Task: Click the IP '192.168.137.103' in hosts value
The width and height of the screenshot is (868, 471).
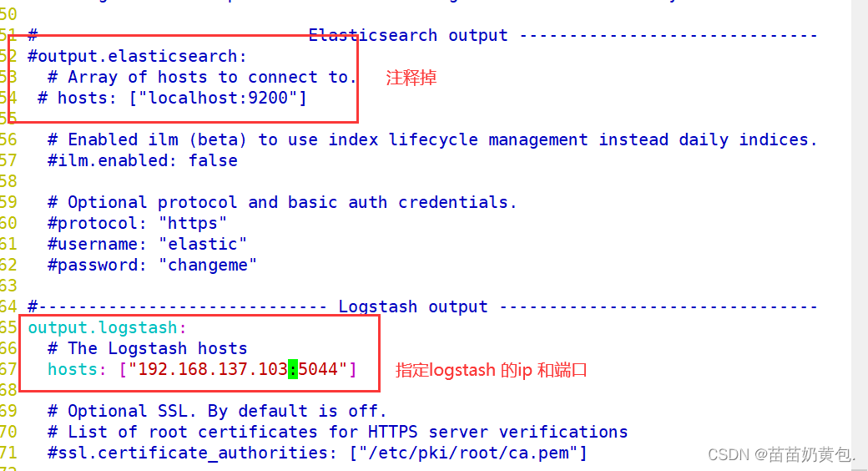Action: click(213, 369)
